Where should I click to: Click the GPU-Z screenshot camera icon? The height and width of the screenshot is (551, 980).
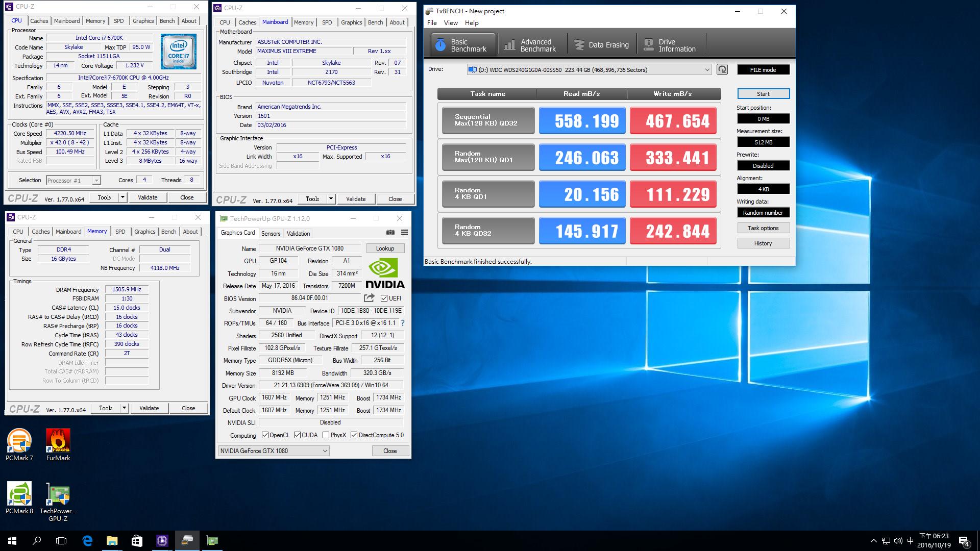pyautogui.click(x=390, y=232)
